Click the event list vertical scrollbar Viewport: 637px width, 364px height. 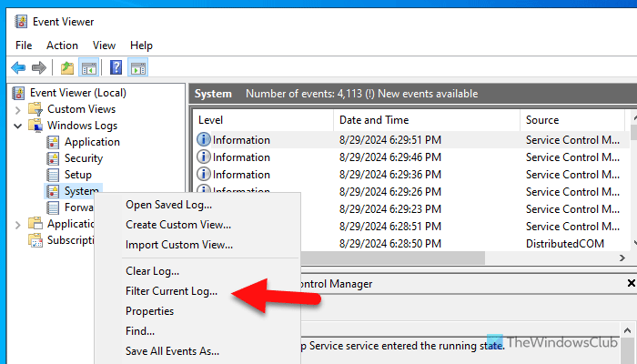(632, 182)
